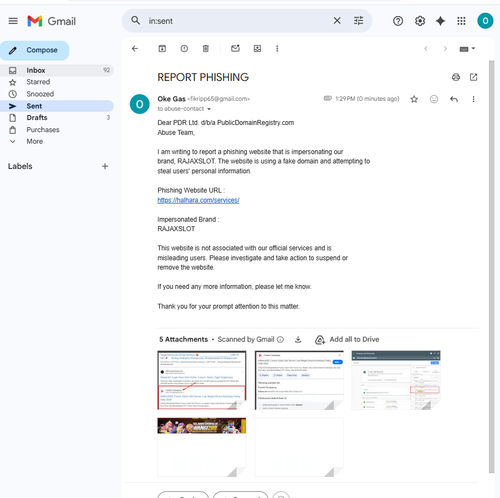Report this message as spam
500x498 pixels.
[x=184, y=49]
